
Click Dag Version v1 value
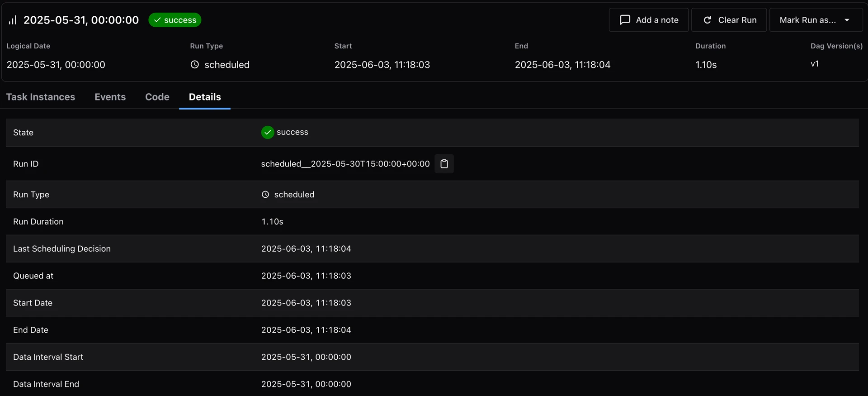point(815,64)
